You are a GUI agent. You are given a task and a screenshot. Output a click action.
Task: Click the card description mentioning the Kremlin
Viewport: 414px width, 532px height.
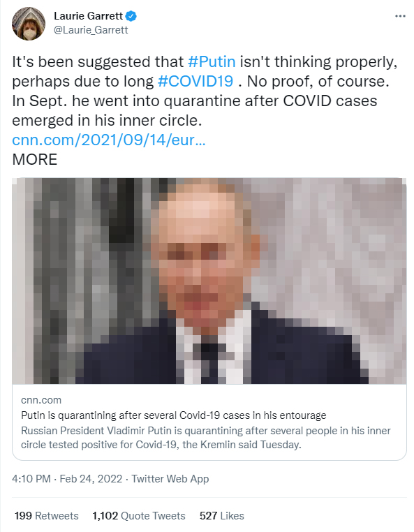[206, 438]
